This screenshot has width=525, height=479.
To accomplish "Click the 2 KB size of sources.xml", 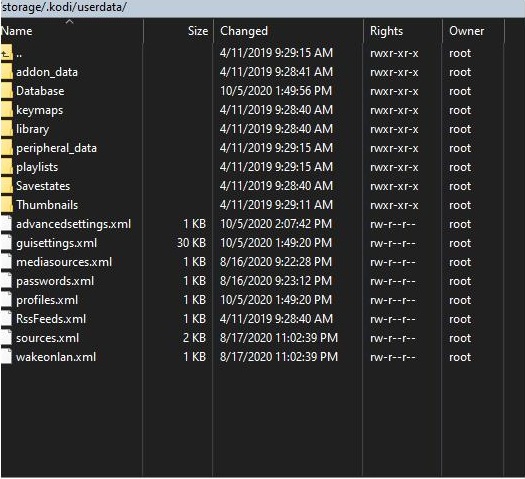I will coord(194,338).
